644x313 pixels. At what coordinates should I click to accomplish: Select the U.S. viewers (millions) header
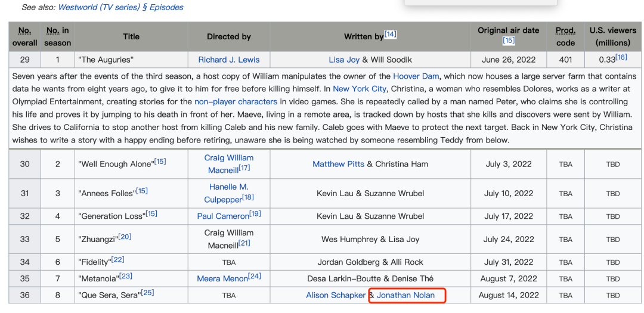[x=613, y=36]
